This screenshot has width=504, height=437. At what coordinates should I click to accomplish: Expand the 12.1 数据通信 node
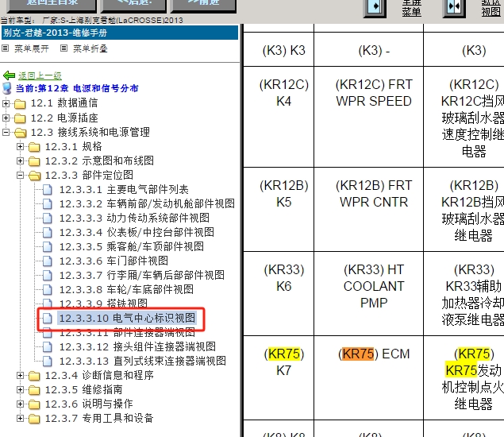[6, 103]
